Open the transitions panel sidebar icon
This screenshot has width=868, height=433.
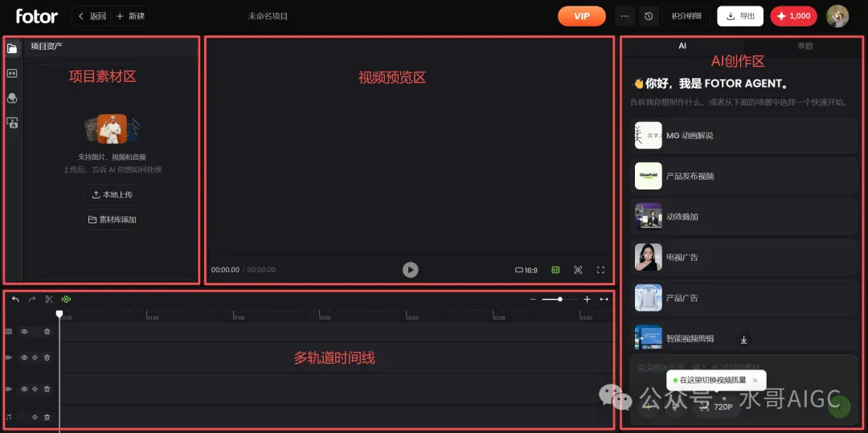pyautogui.click(x=12, y=74)
